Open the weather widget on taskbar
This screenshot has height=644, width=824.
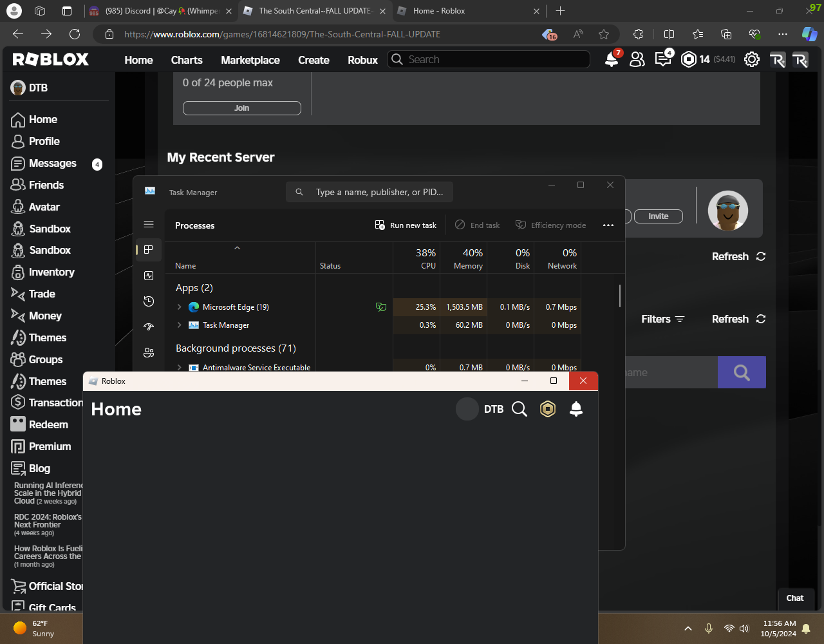pyautogui.click(x=34, y=628)
